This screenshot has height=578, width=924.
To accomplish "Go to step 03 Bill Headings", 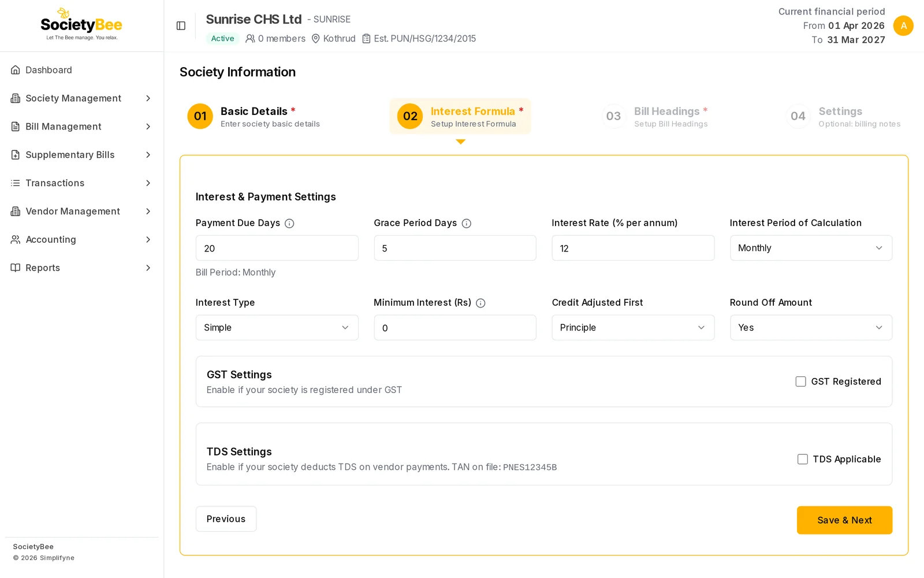I will point(655,116).
